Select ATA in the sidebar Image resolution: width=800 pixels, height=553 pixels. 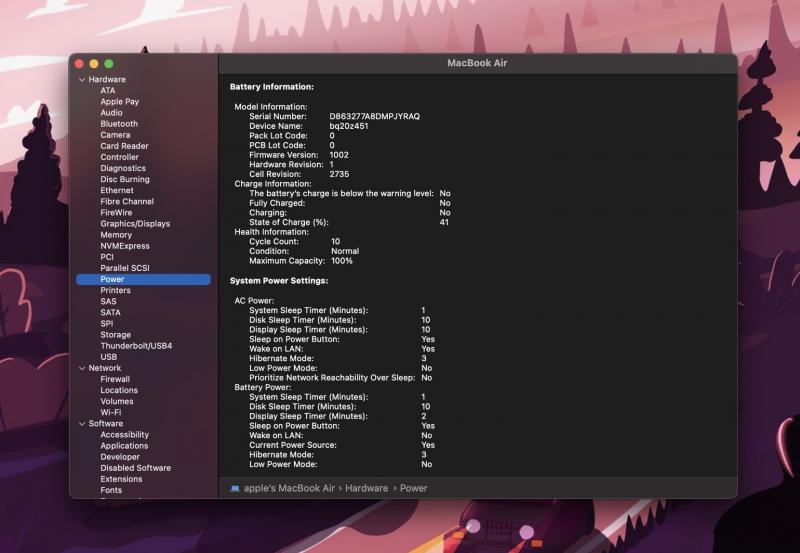click(x=108, y=90)
